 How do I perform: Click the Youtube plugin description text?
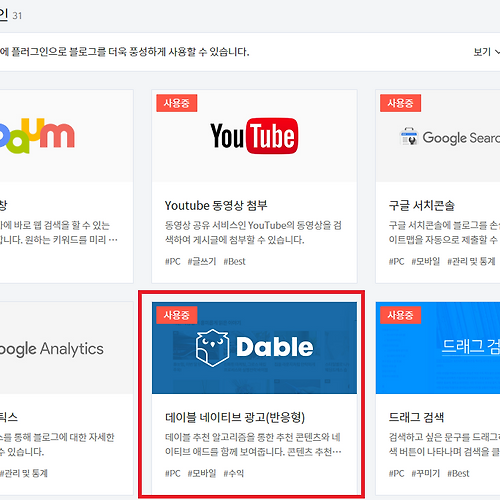coord(253,232)
